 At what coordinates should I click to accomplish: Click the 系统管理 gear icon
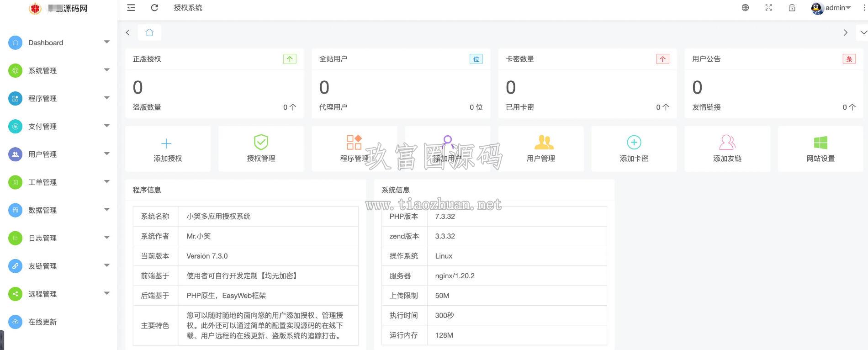15,70
